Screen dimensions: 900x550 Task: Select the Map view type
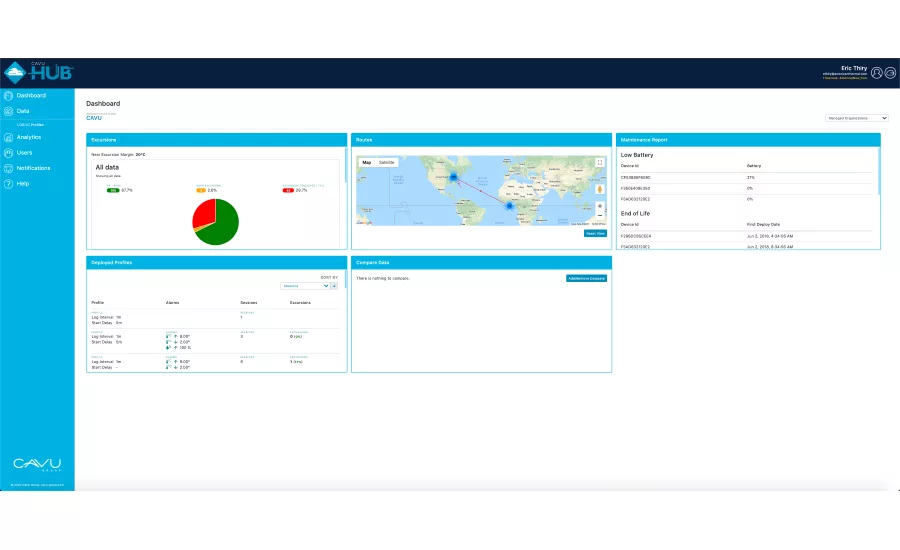pyautogui.click(x=367, y=162)
